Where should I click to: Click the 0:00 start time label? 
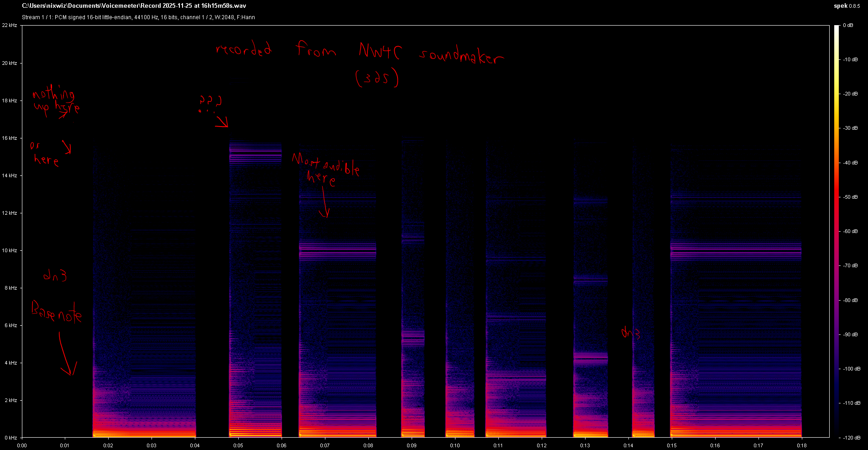22,445
